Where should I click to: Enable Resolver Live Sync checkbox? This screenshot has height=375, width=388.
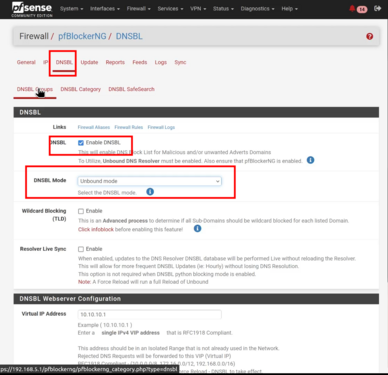pos(81,249)
